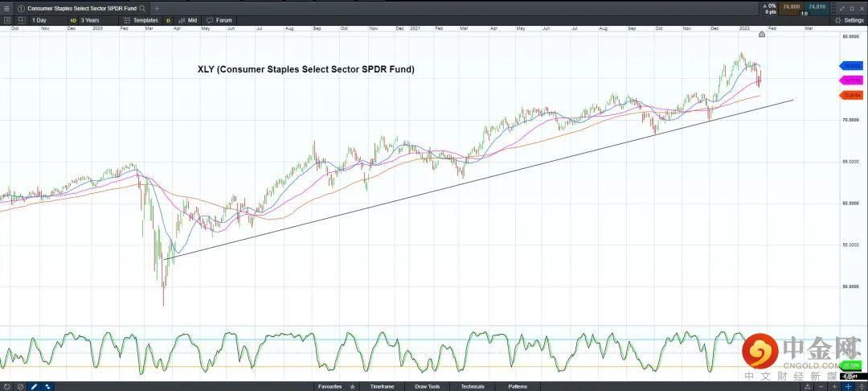
Task: Click the blue moving average price label
Action: pyautogui.click(x=850, y=66)
